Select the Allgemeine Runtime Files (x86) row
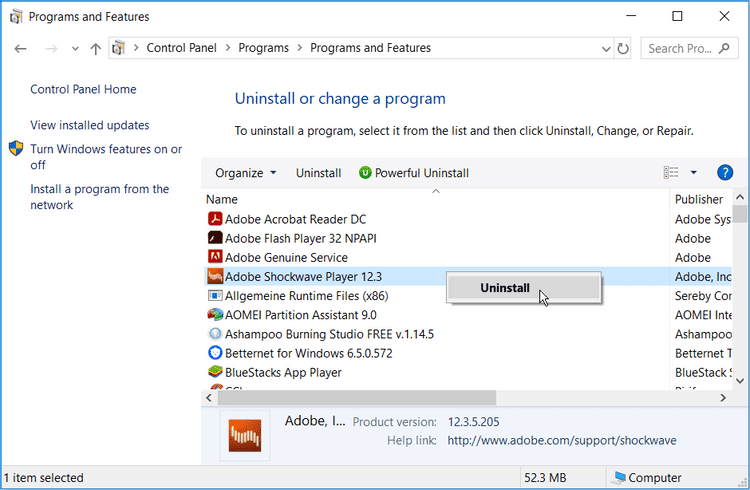Image resolution: width=750 pixels, height=490 pixels. coord(468,295)
